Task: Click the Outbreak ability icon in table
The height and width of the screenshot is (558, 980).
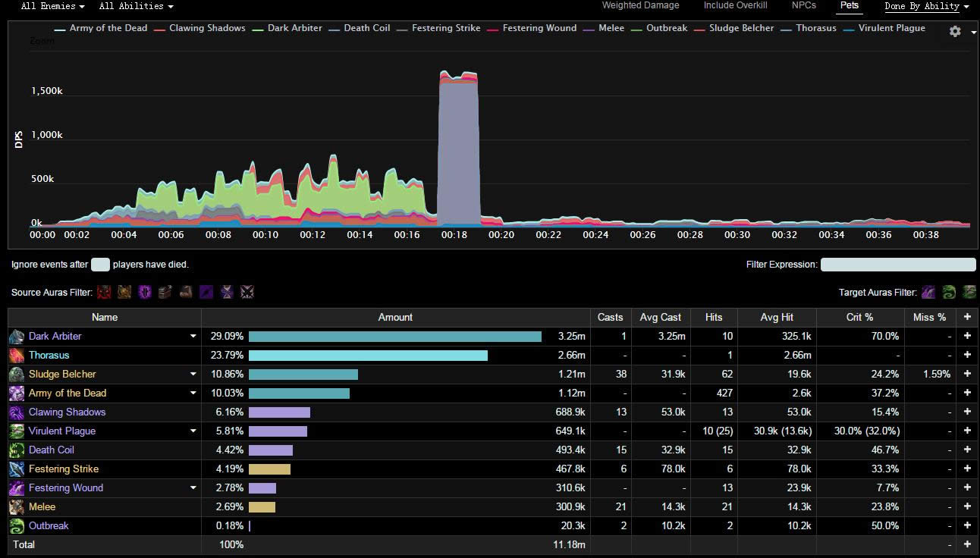Action: 17,525
